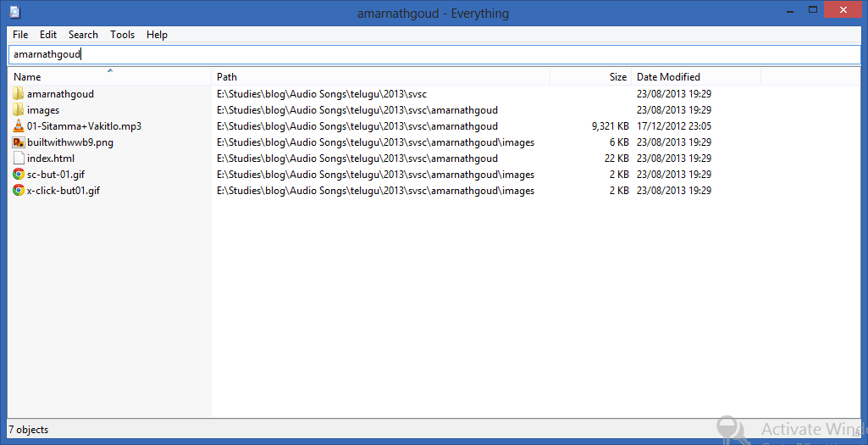The width and height of the screenshot is (868, 445).
Task: Click the search box containing amarnathgoud
Action: (x=434, y=54)
